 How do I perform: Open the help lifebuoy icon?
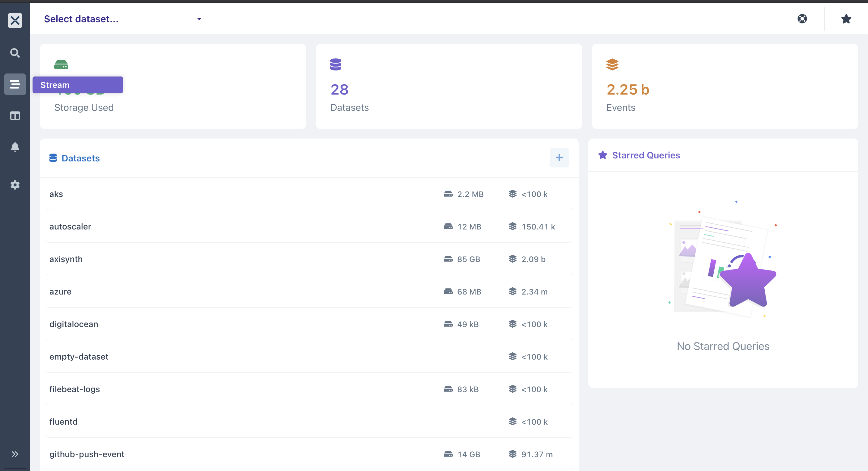click(802, 19)
